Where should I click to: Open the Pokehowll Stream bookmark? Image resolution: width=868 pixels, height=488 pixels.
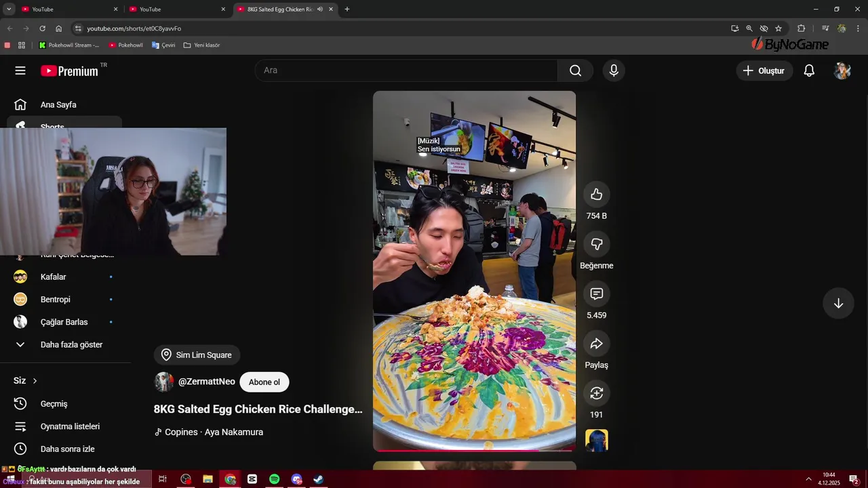tap(68, 45)
